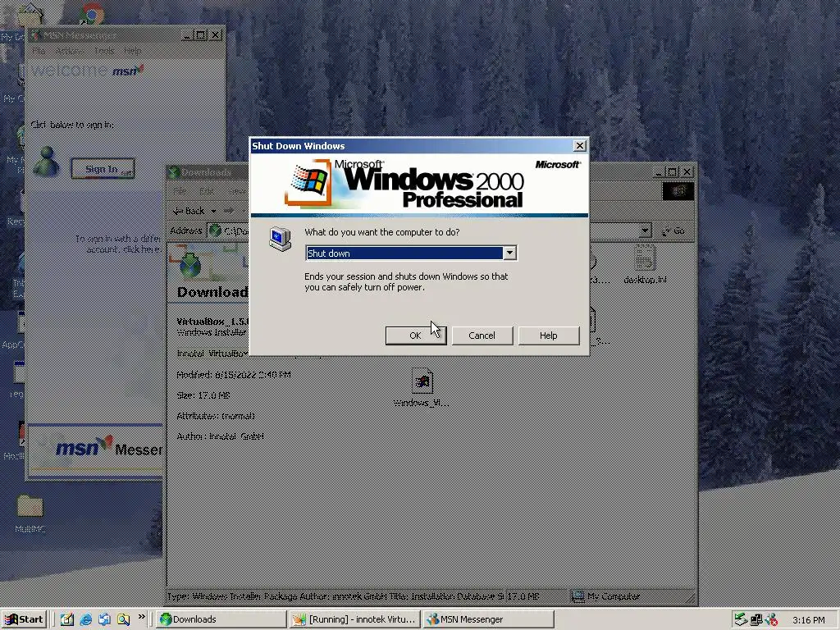Click the Windows throbber logo in Downloads
The height and width of the screenshot is (630, 840).
point(678,191)
